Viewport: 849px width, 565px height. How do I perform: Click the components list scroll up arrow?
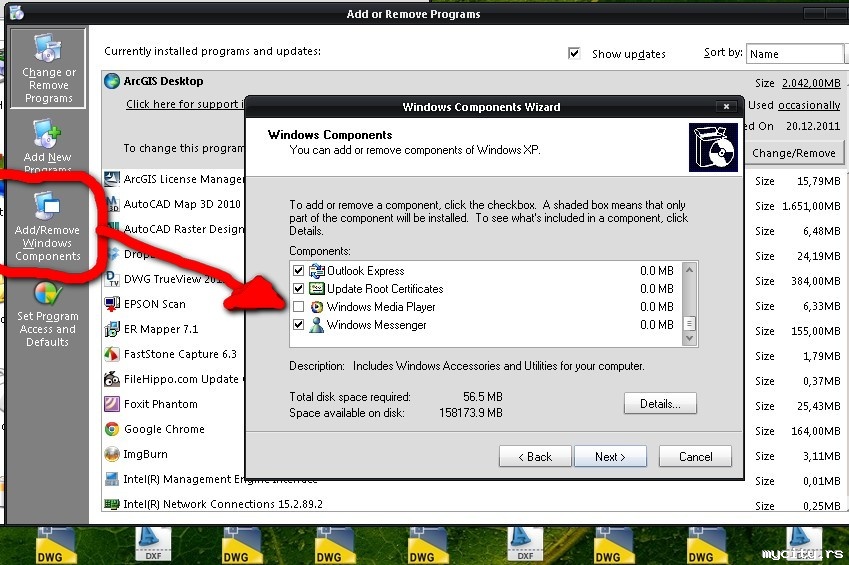(689, 269)
